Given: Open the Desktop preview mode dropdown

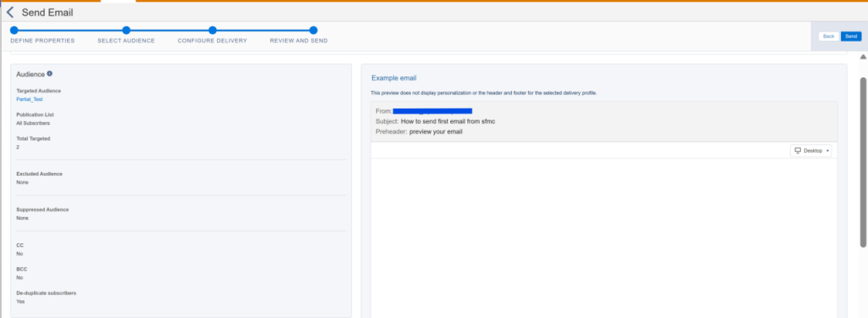Looking at the screenshot, I should tap(811, 151).
